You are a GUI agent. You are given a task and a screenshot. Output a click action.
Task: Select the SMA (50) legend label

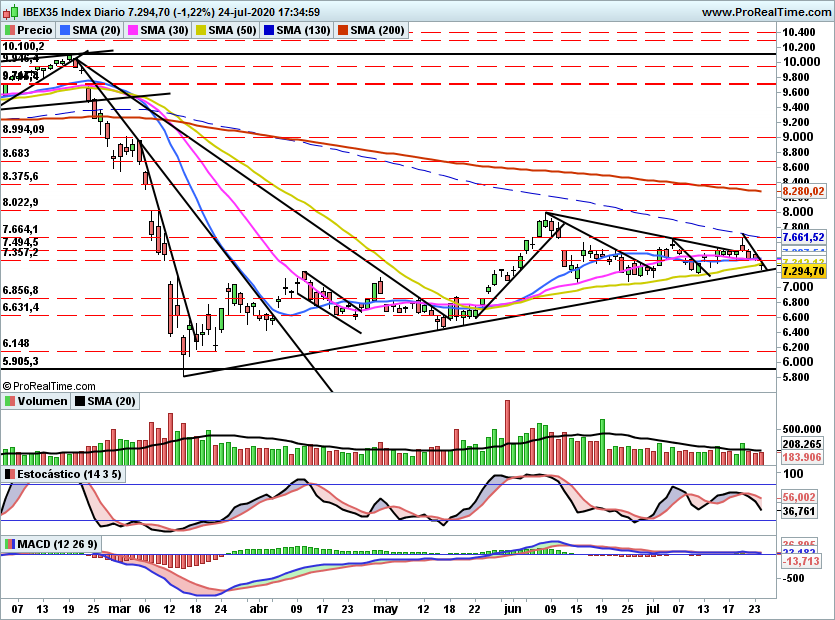(x=225, y=30)
